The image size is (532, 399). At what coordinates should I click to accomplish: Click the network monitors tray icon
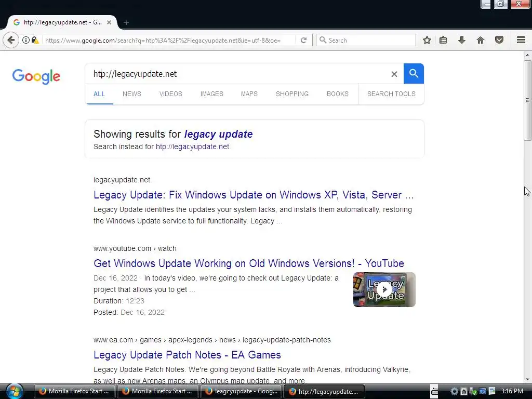483,391
